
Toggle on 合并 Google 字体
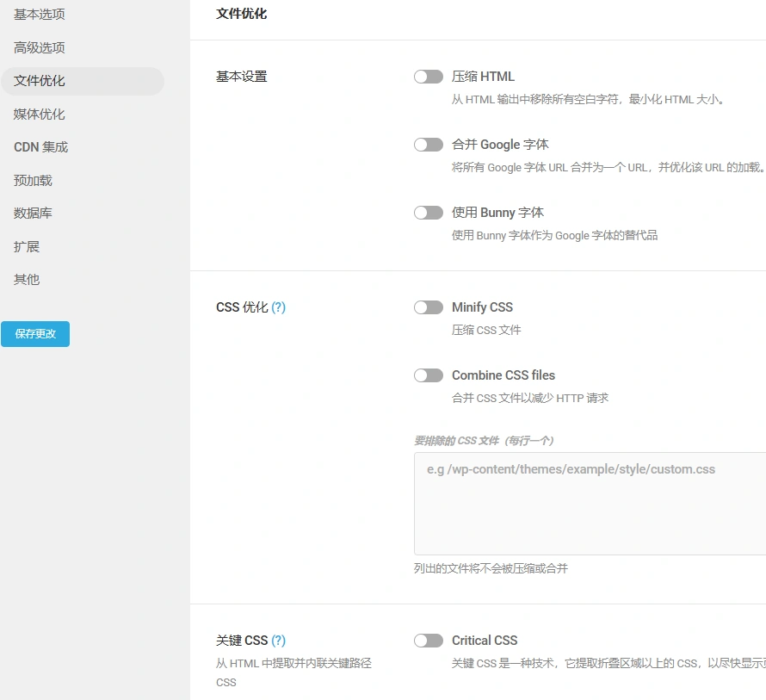point(428,144)
